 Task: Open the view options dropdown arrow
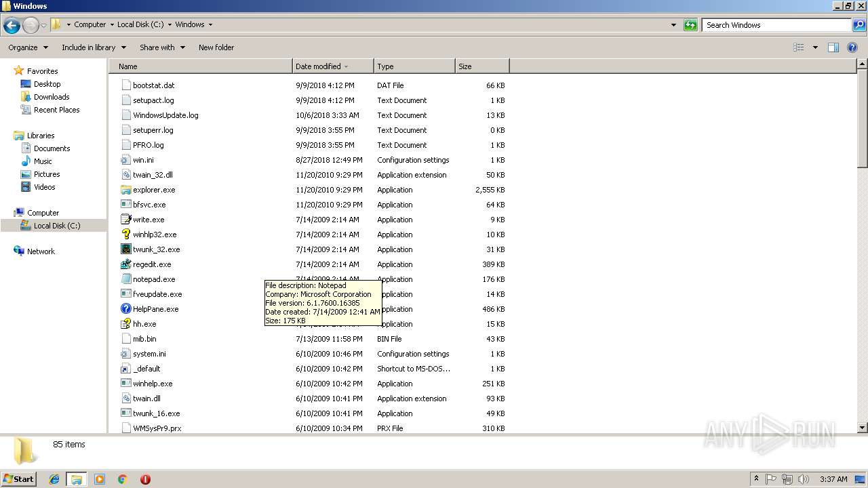tap(815, 47)
